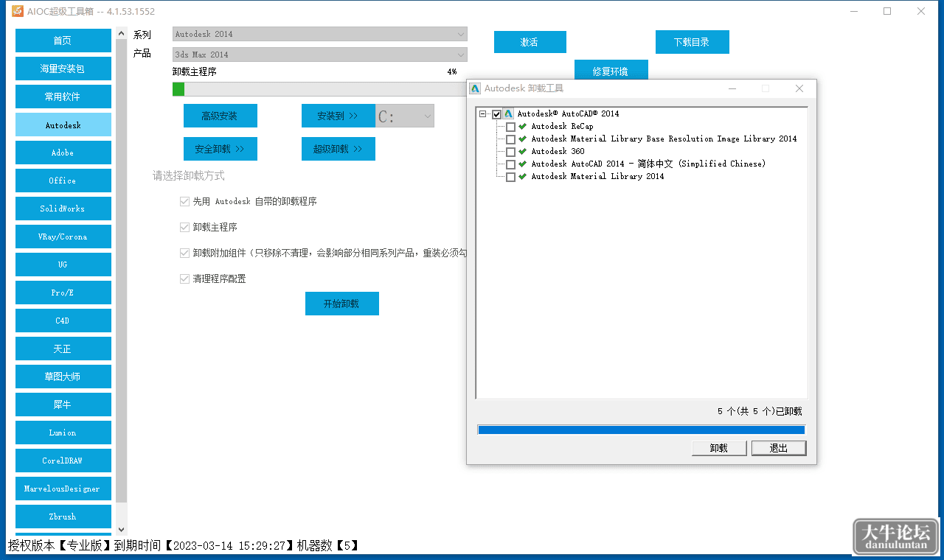Open the C: drive dropdown
944x560 pixels.
405,116
